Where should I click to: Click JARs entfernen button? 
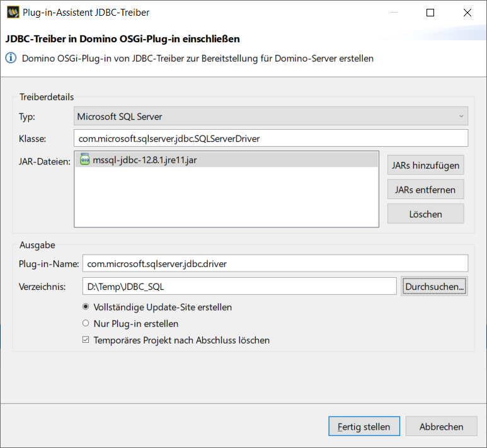click(x=425, y=190)
